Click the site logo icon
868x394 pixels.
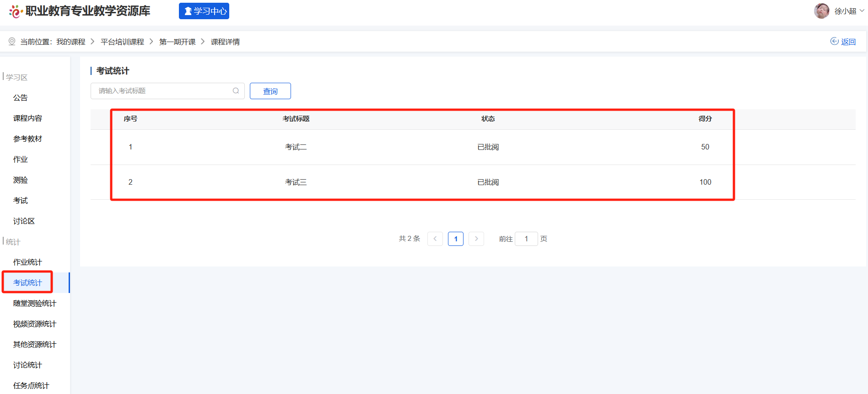[16, 11]
